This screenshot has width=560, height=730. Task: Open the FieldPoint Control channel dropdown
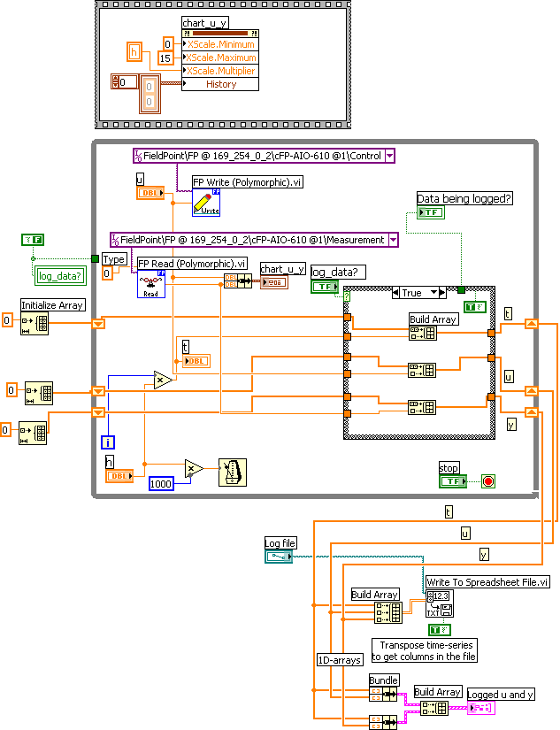click(388, 157)
